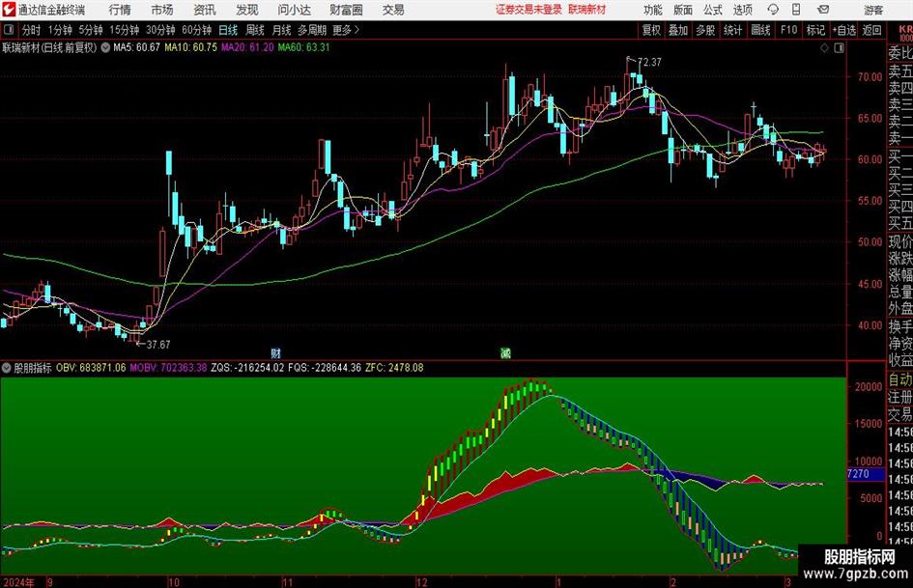Image resolution: width=913 pixels, height=588 pixels.
Task: Click the 减 event marker on chart
Action: [505, 352]
